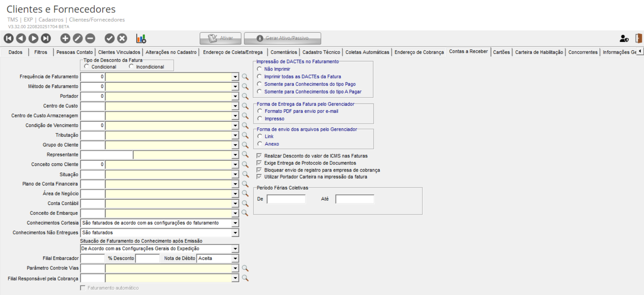Jump to the last record
The height and width of the screenshot is (295, 644).
pyautogui.click(x=46, y=38)
